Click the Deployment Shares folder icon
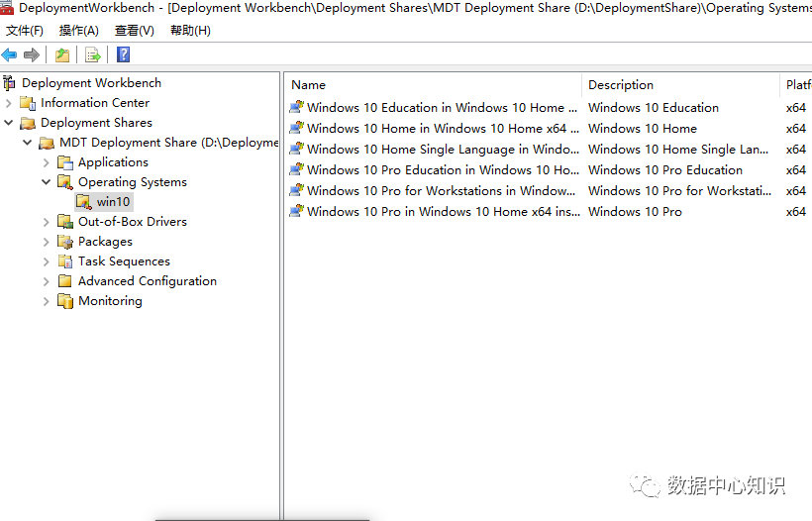This screenshot has height=521, width=812. 28,123
